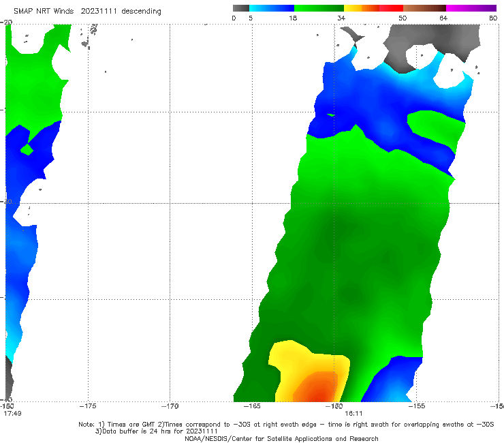
Task: Click the yellow-orange segment of the color bar
Action: coord(361,8)
